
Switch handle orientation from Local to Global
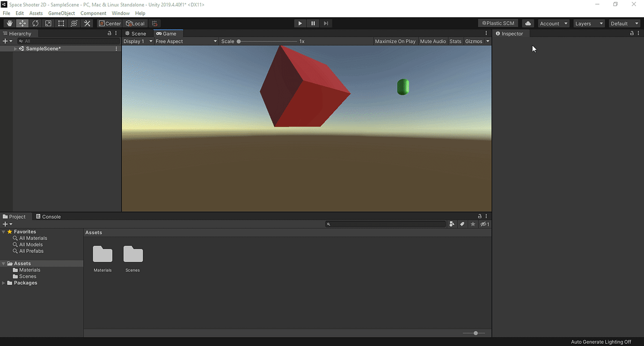pos(135,23)
